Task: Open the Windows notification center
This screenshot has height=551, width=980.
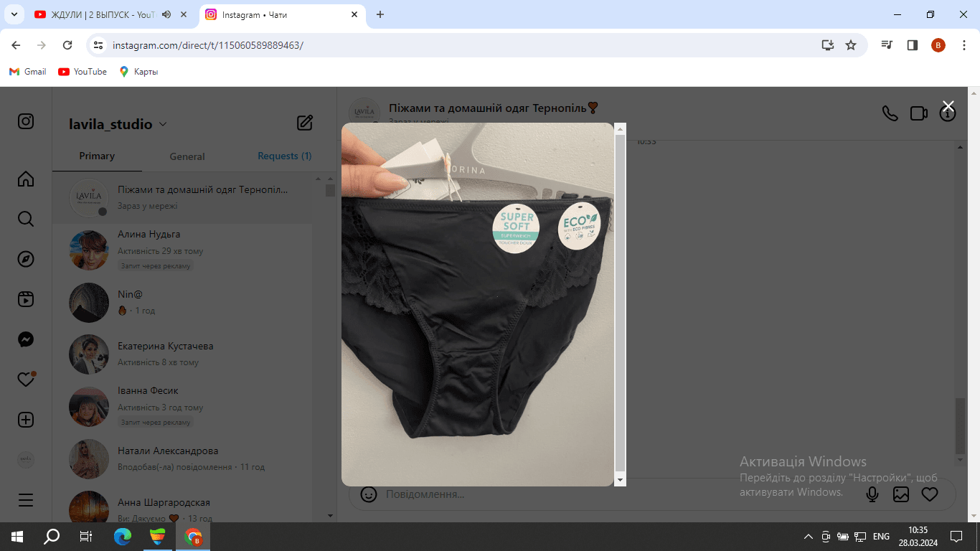Action: (956, 536)
